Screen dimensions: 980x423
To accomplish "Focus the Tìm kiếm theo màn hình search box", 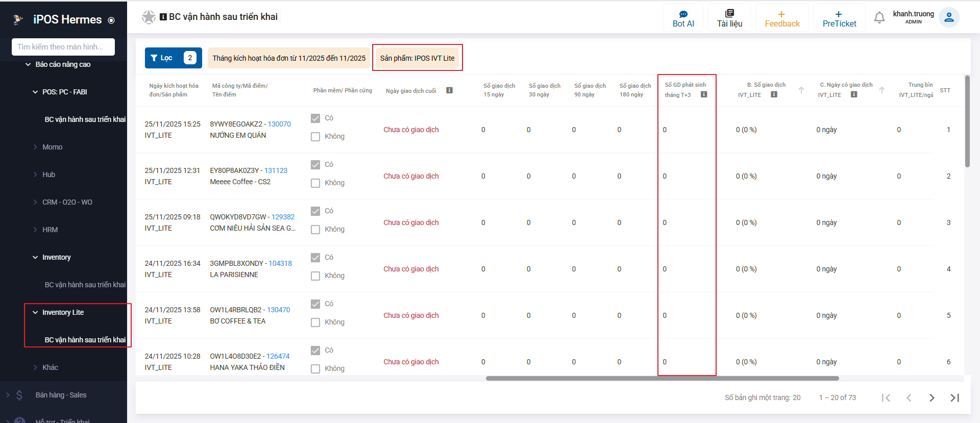I will pos(63,47).
